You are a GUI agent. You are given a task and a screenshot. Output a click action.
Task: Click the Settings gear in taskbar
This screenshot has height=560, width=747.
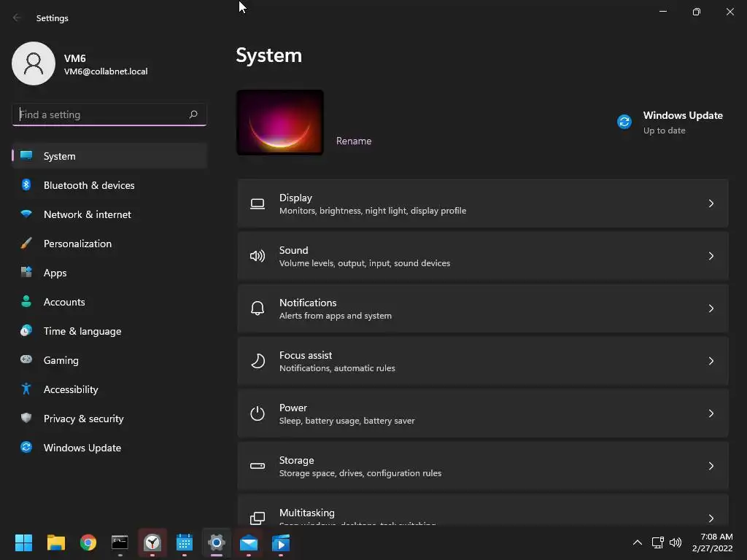(x=216, y=542)
